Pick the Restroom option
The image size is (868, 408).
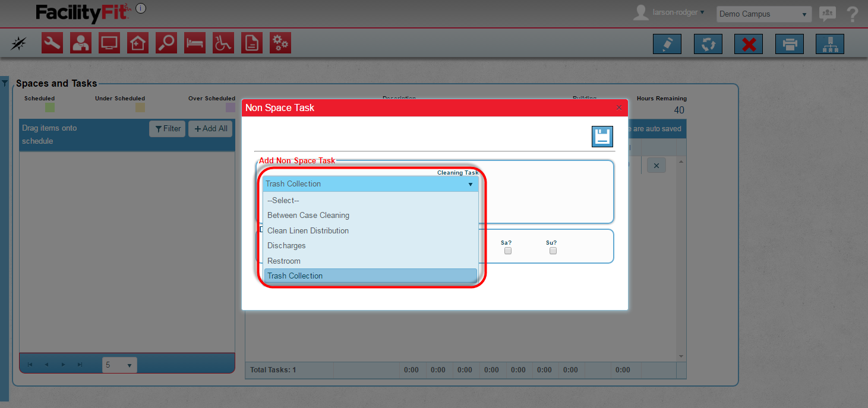pyautogui.click(x=284, y=261)
